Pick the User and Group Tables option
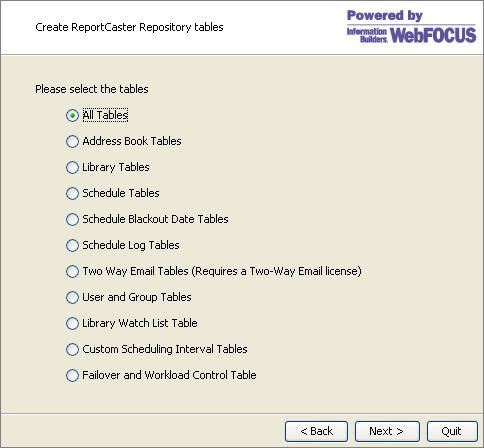Viewport: 484px width, 448px height. (x=72, y=297)
